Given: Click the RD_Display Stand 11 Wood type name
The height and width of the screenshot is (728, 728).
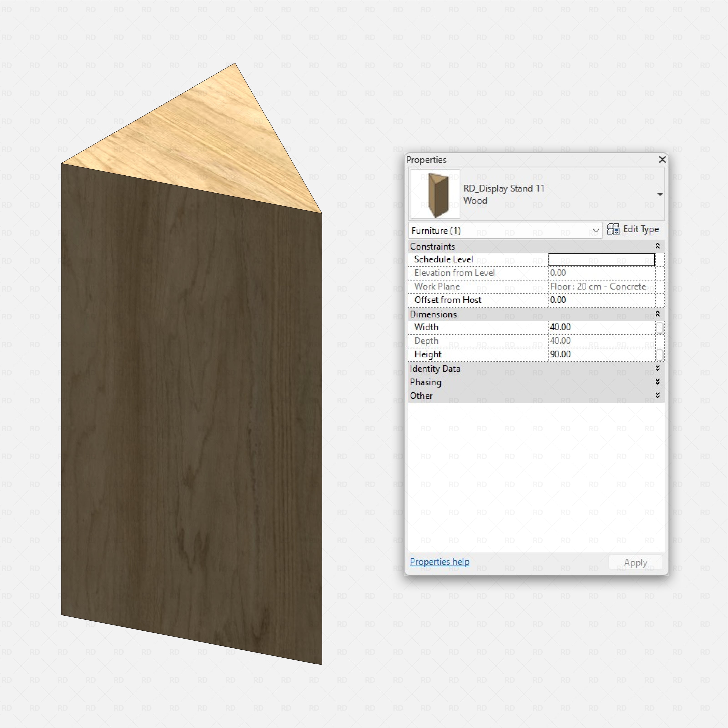Looking at the screenshot, I should pos(504,194).
